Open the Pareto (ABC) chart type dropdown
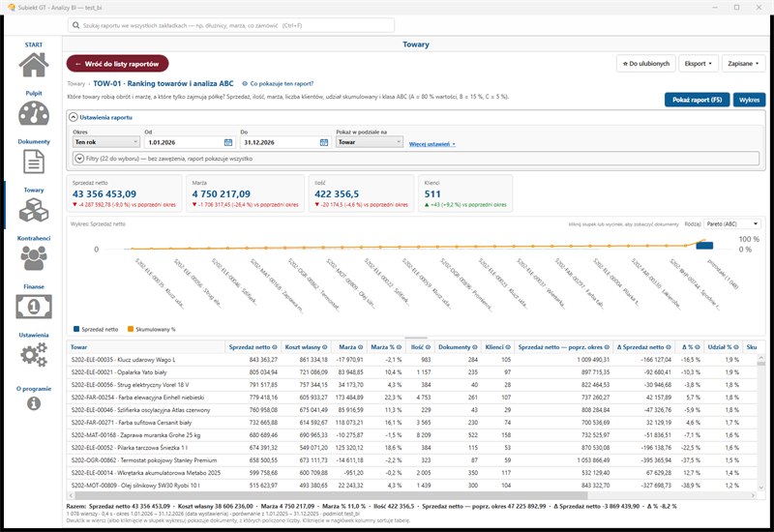Image resolution: width=774 pixels, height=532 pixels. click(x=731, y=224)
